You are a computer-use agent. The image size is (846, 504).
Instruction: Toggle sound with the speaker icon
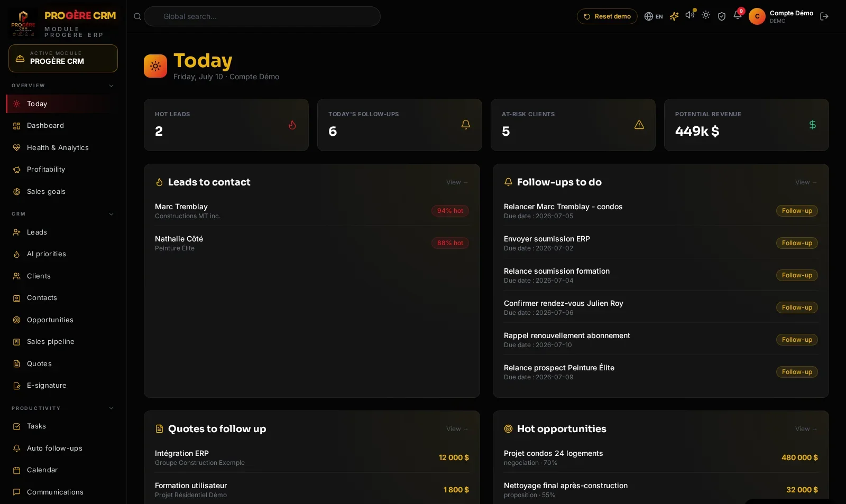[x=690, y=15]
